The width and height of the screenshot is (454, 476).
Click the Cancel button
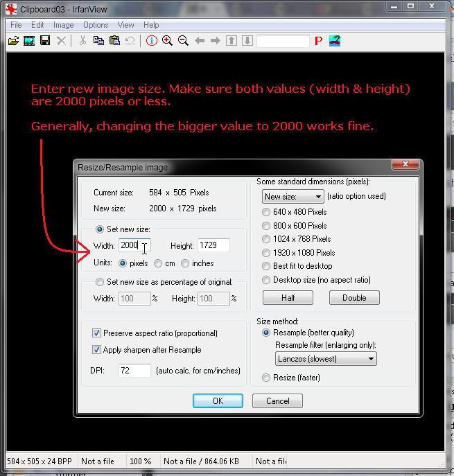point(277,401)
